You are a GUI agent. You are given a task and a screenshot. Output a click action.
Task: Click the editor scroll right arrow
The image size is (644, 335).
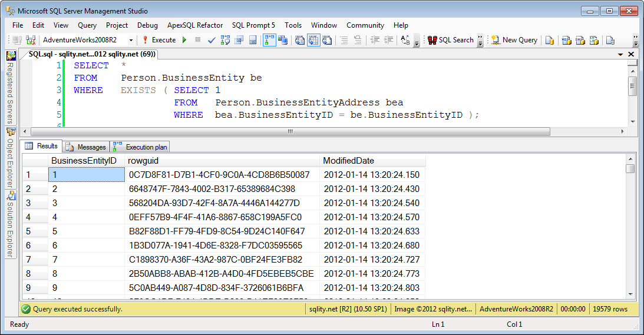(x=623, y=131)
